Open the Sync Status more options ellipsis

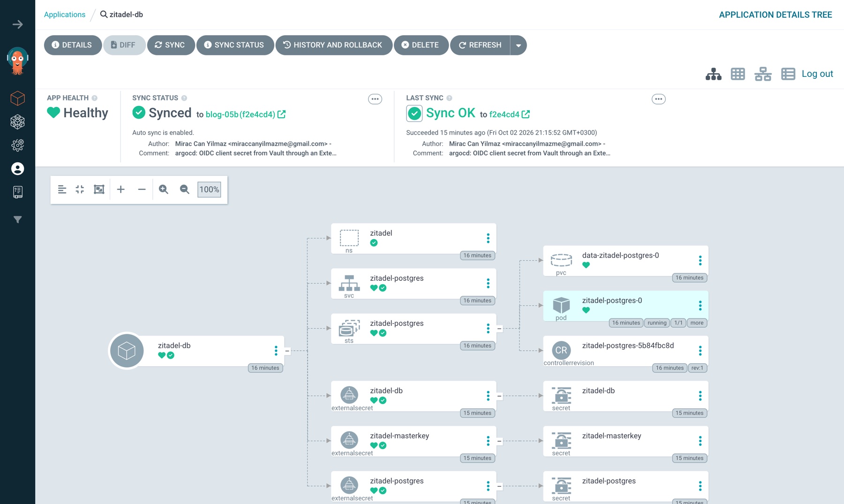(x=375, y=99)
